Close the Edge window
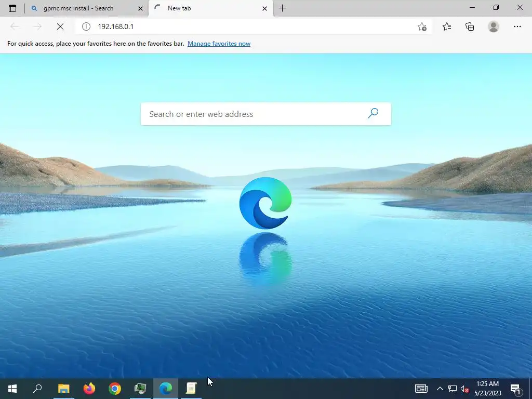The height and width of the screenshot is (399, 532). [x=520, y=7]
